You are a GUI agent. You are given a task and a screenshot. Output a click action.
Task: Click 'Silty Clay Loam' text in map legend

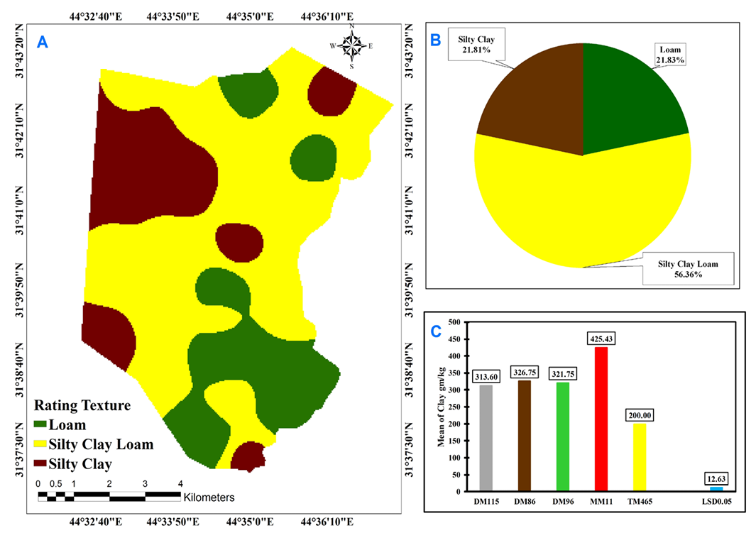tap(101, 444)
